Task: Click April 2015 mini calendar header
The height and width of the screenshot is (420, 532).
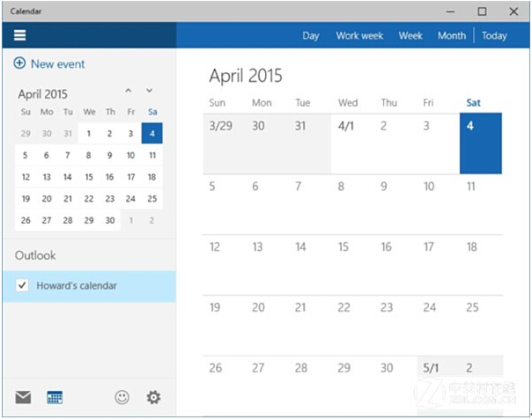Action: (43, 94)
